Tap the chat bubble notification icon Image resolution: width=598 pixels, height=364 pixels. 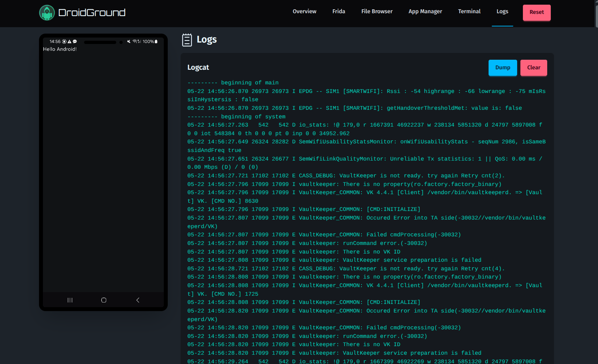[x=75, y=41]
